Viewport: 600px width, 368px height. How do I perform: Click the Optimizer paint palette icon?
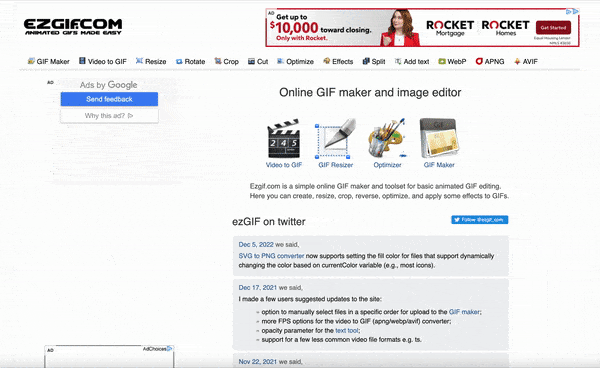click(x=387, y=138)
